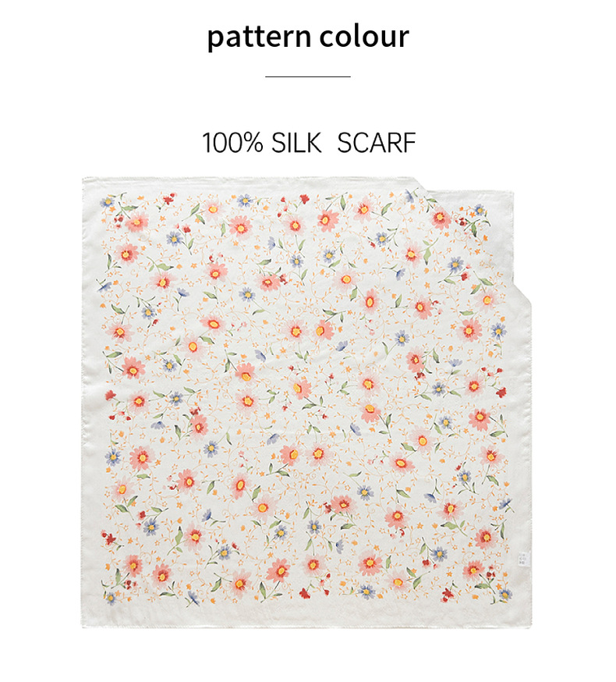616x682 pixels.
Task: Select the thin divider line under the heading
Action: (308, 76)
